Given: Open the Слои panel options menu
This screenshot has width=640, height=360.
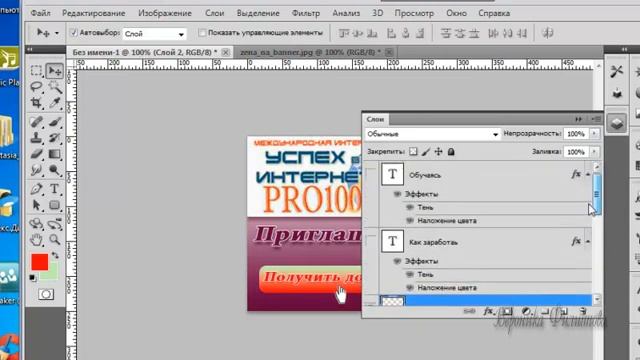Looking at the screenshot, I should tap(596, 119).
